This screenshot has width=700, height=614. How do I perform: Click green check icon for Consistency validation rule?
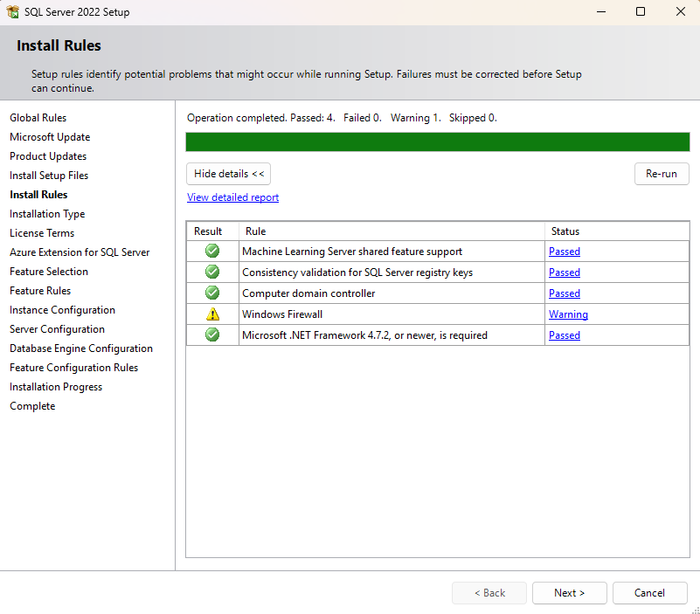tap(212, 273)
